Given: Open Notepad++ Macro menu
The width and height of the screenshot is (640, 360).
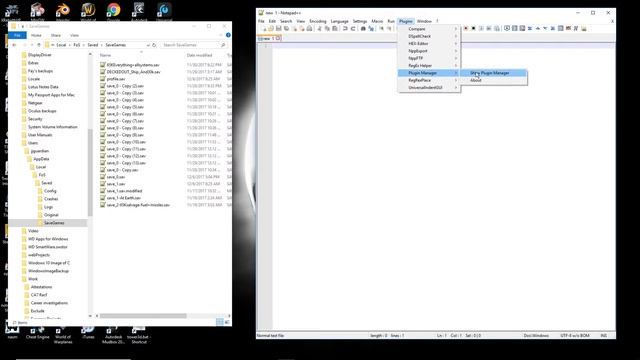Looking at the screenshot, I should click(377, 21).
